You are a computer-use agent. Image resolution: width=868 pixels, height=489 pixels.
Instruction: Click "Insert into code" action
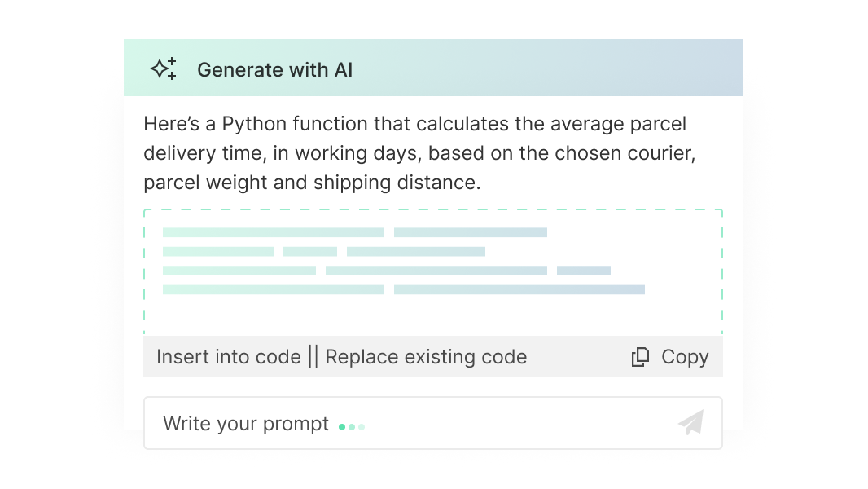point(228,357)
